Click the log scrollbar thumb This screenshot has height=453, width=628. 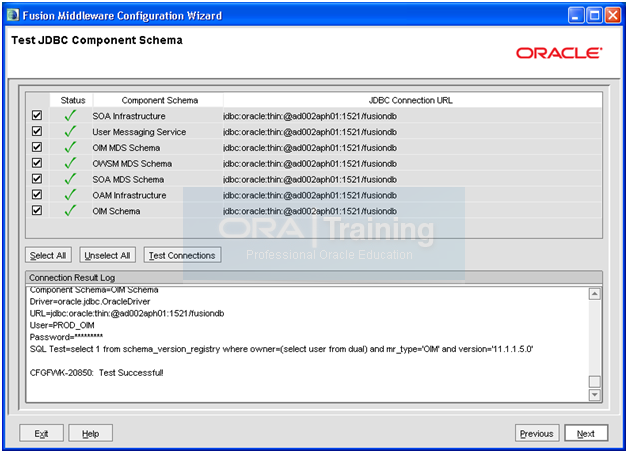click(595, 381)
